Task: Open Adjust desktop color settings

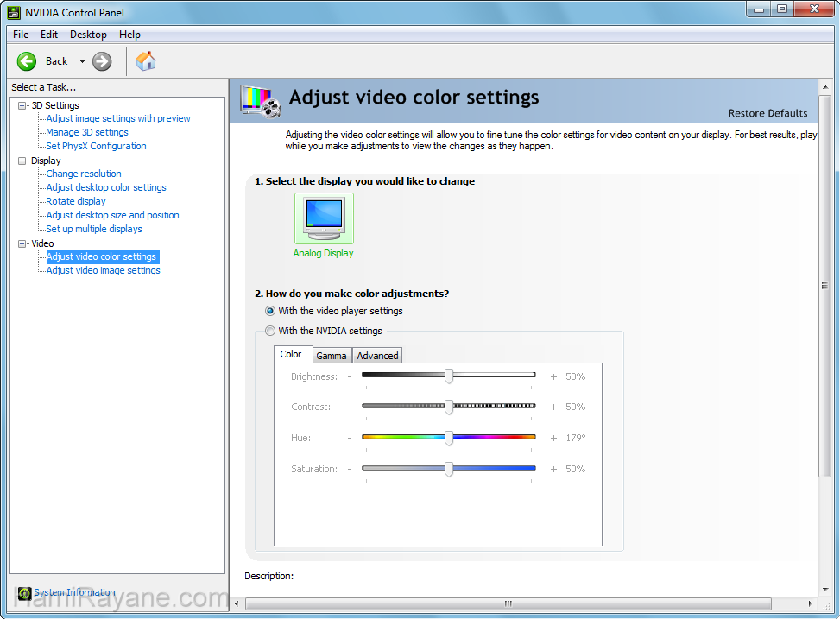Action: [x=106, y=187]
